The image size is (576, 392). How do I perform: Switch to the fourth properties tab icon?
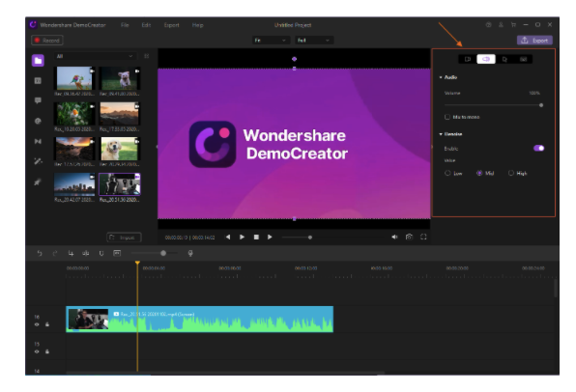click(524, 59)
